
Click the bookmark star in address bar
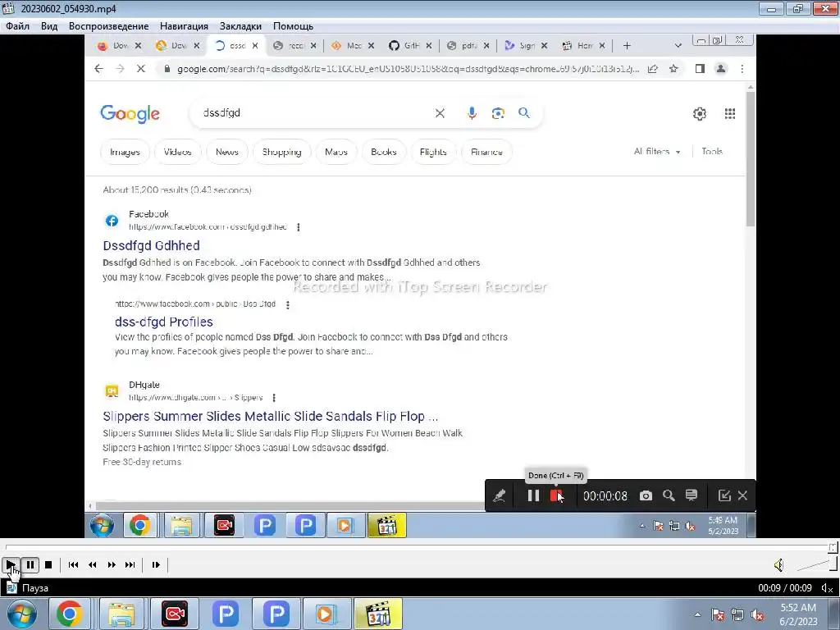(x=674, y=69)
